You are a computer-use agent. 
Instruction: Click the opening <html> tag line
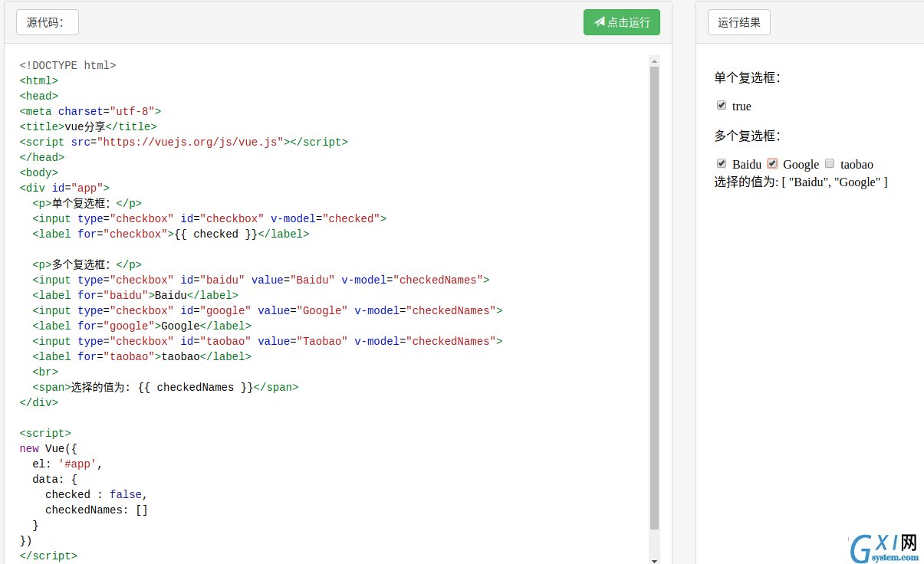click(39, 80)
